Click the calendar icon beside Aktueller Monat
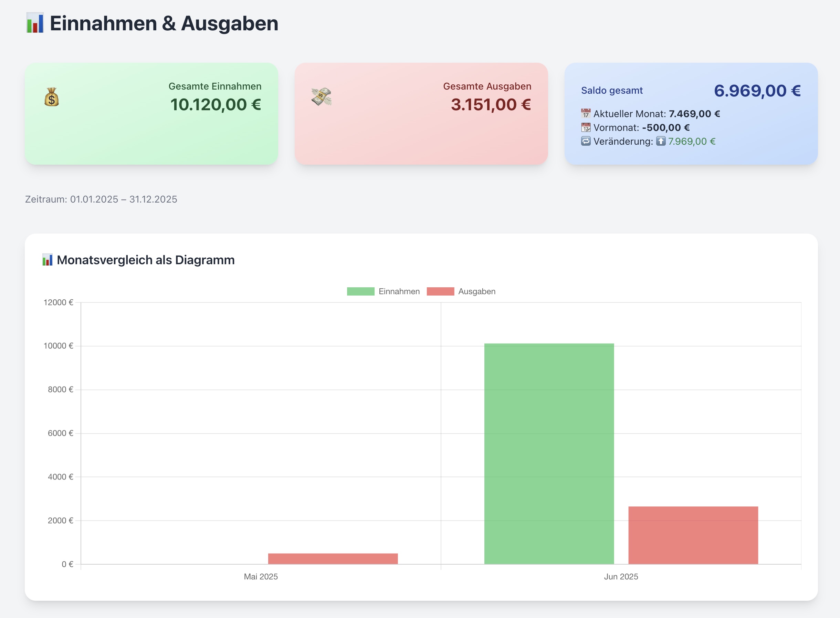Screen dimensions: 840x618 point(586,114)
